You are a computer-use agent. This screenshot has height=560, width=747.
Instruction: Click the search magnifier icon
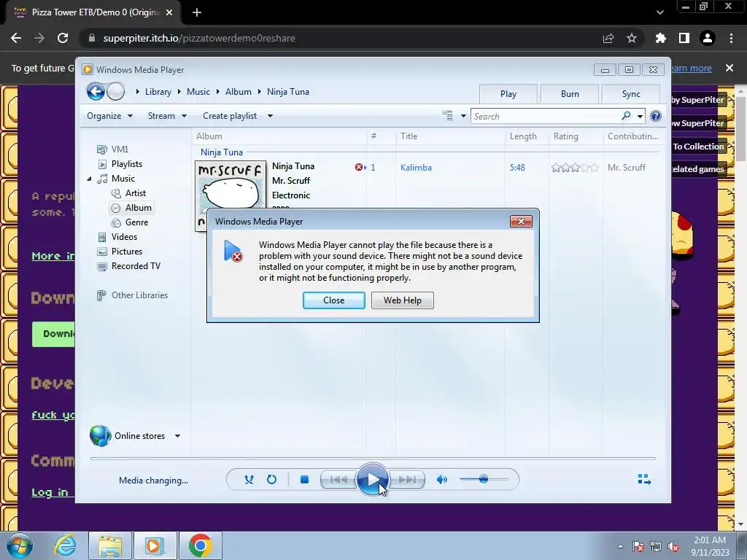click(x=626, y=116)
